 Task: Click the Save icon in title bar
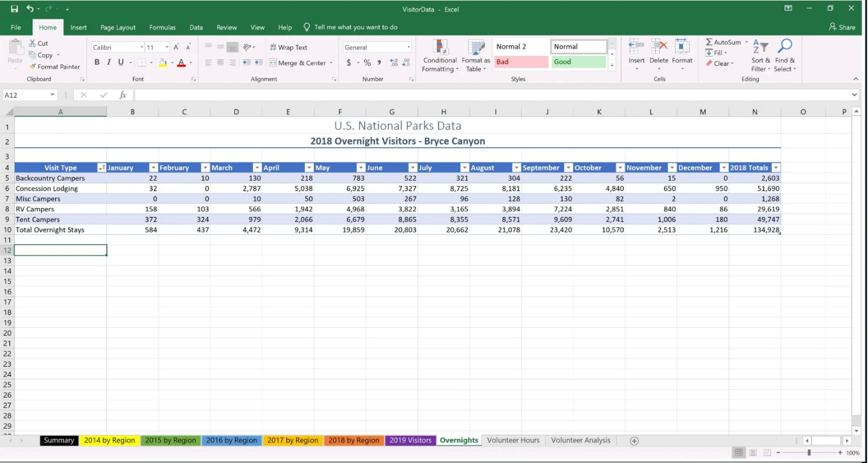(15, 9)
